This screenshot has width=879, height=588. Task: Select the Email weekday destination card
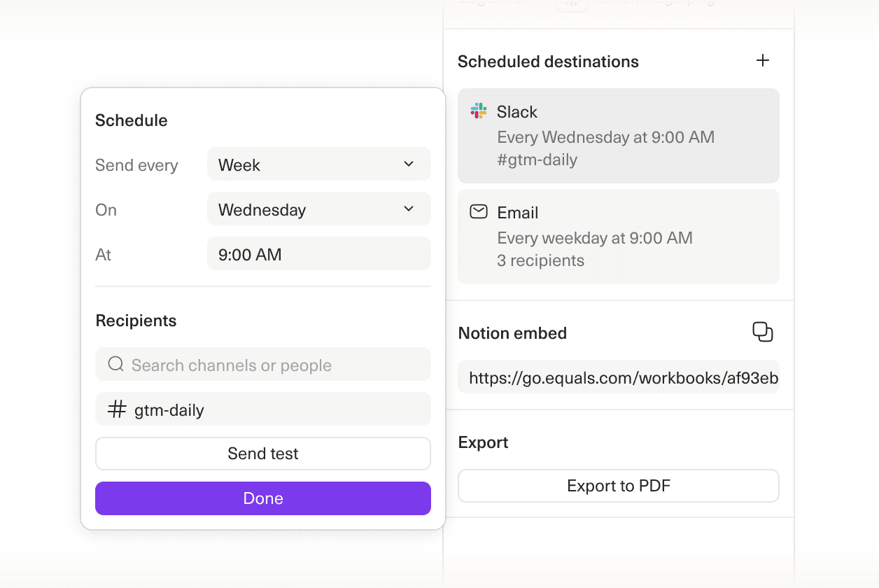(x=618, y=237)
